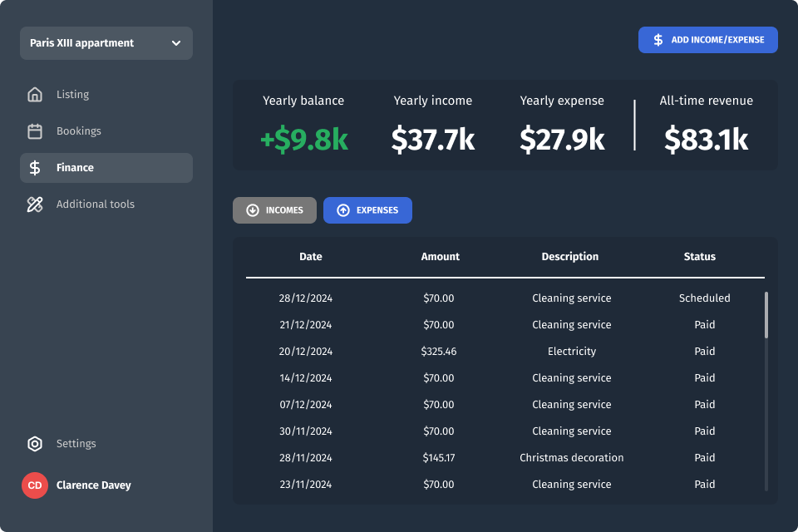Click the dollar icon beside Finance
The height and width of the screenshot is (532, 798).
[35, 167]
